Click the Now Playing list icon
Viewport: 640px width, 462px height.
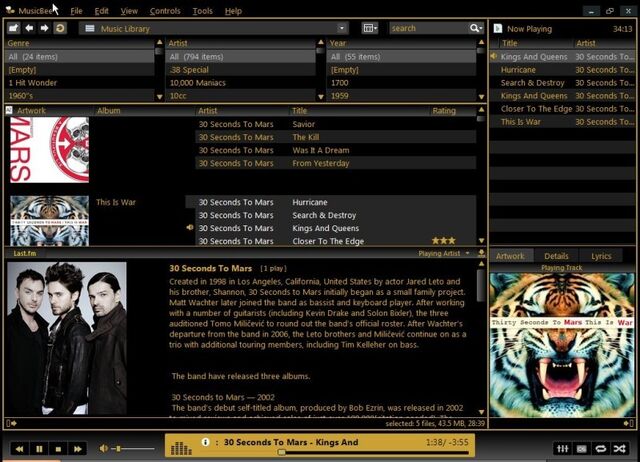(498, 29)
